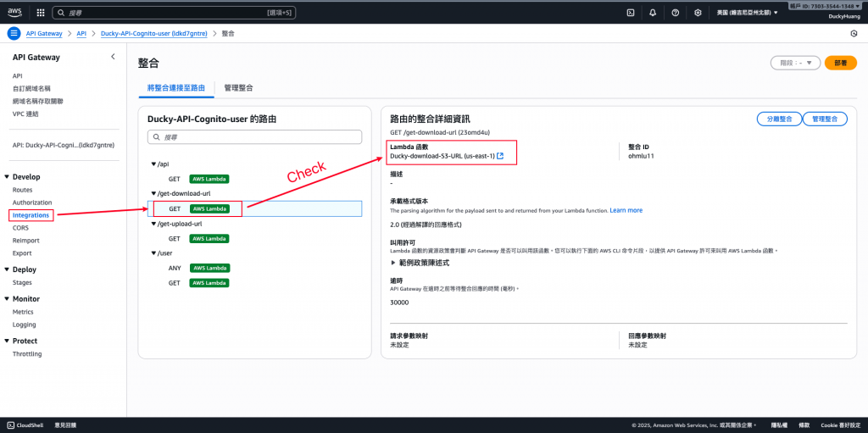
Task: Select Integrations in sidebar
Action: (x=31, y=215)
